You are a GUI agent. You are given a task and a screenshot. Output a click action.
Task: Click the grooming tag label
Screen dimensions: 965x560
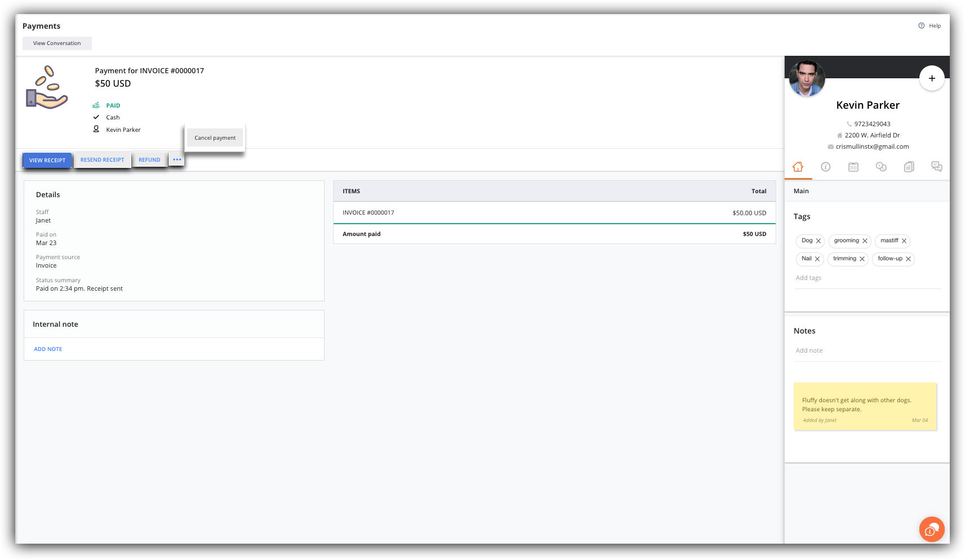pos(846,241)
